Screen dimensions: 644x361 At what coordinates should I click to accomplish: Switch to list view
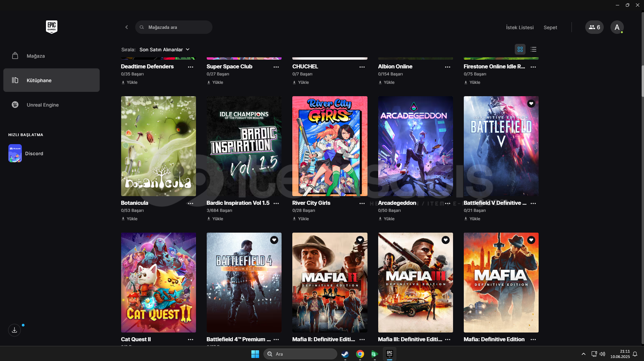[x=534, y=49]
